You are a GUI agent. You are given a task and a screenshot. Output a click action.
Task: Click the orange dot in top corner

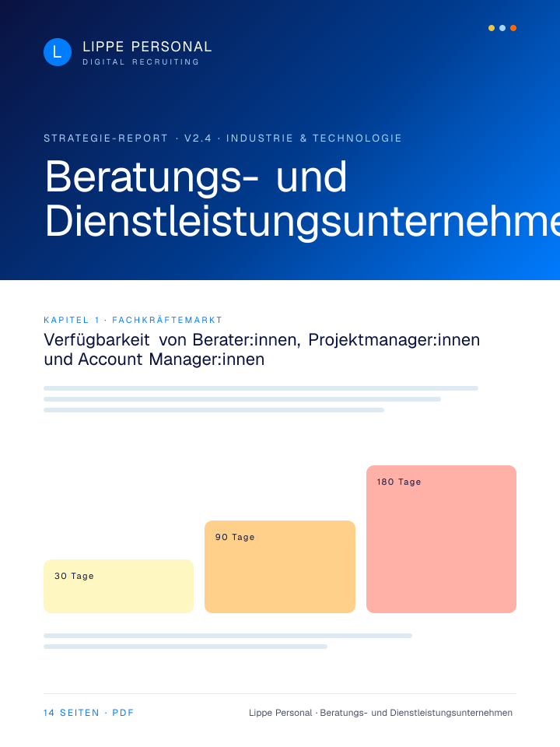pyautogui.click(x=513, y=28)
